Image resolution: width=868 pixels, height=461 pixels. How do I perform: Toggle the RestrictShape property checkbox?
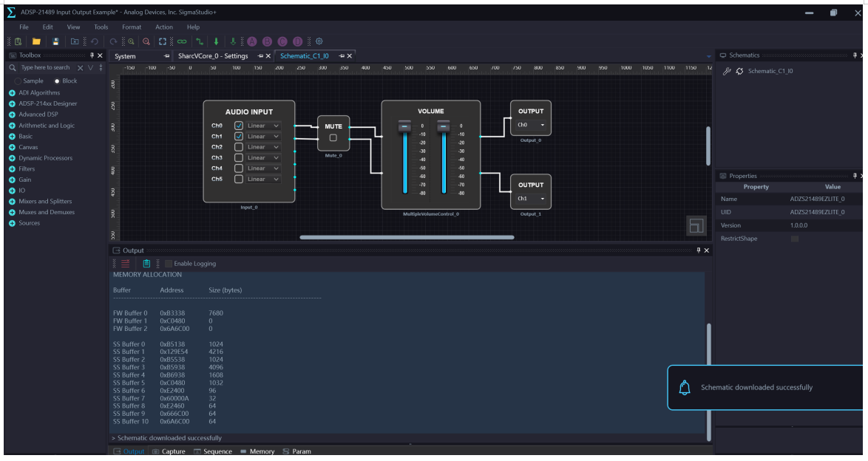(795, 239)
